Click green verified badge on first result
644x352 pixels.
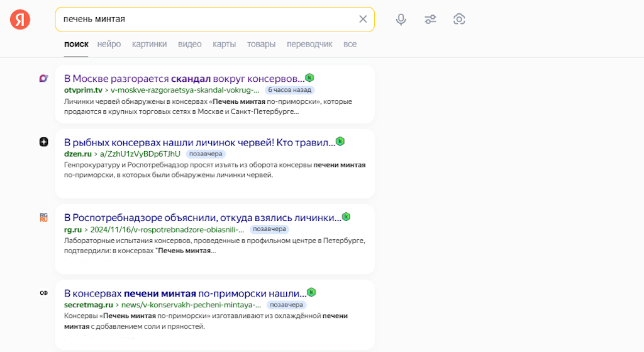click(309, 77)
